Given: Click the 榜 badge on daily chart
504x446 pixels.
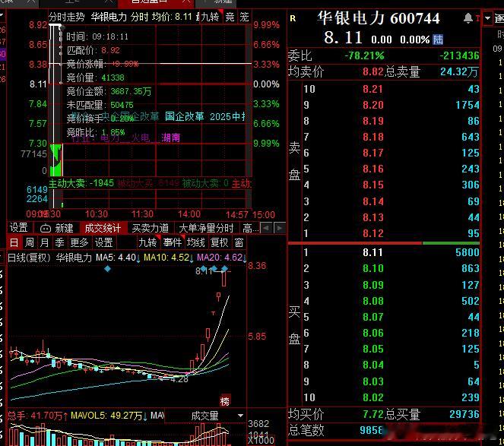Looking at the screenshot, I should (x=225, y=401).
